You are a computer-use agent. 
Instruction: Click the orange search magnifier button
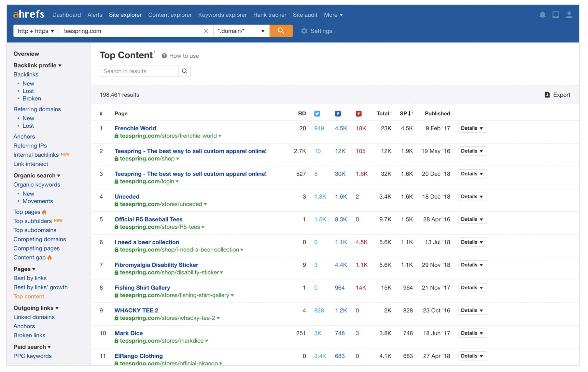[281, 31]
